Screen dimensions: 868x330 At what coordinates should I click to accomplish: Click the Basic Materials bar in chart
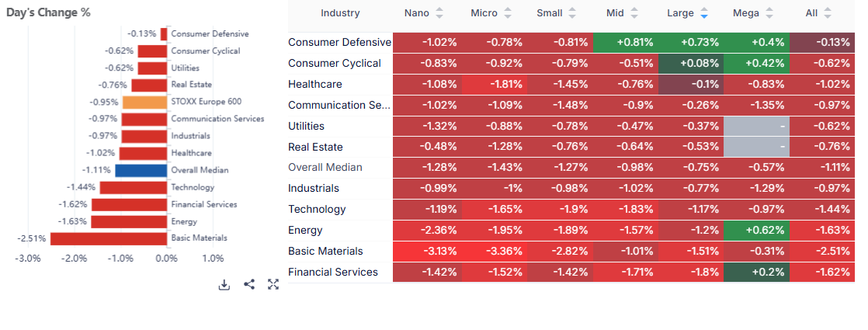point(109,238)
